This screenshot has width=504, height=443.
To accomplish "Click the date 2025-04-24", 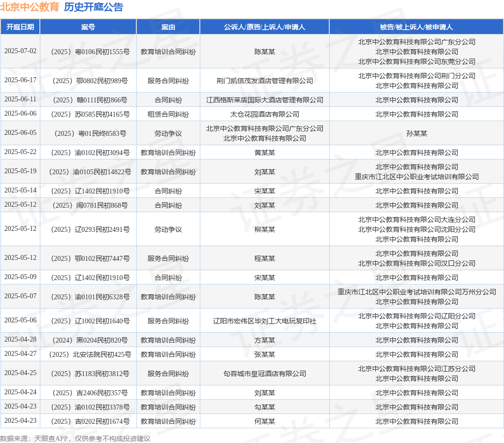I will click(x=20, y=392).
